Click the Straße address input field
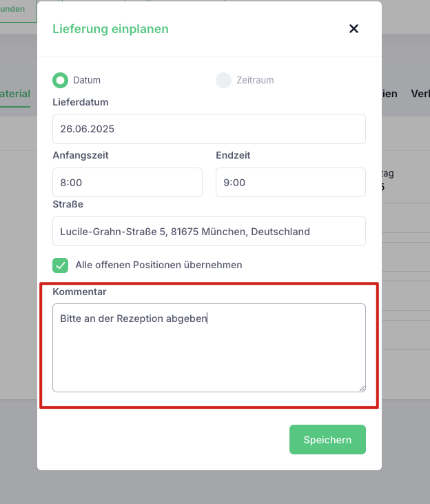 (209, 232)
